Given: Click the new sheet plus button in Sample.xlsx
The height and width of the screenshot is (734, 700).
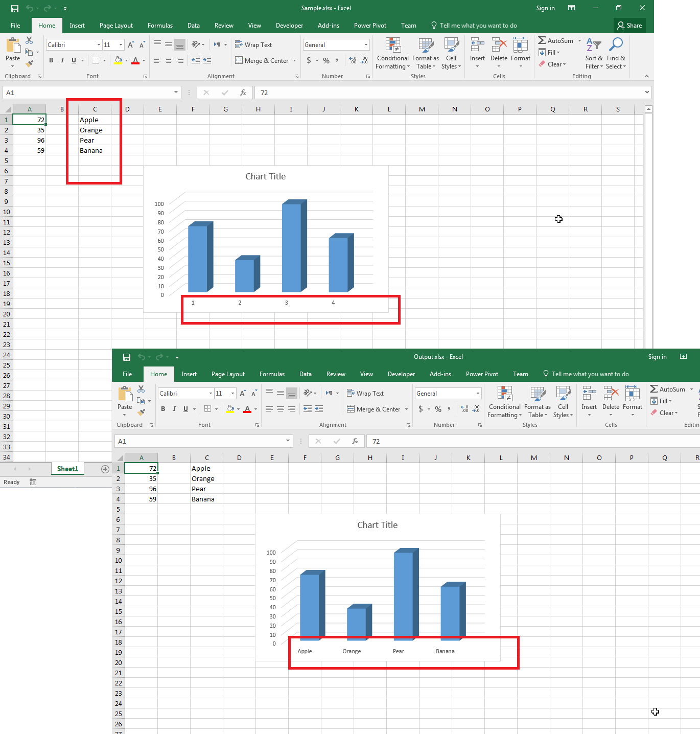Looking at the screenshot, I should click(x=105, y=469).
